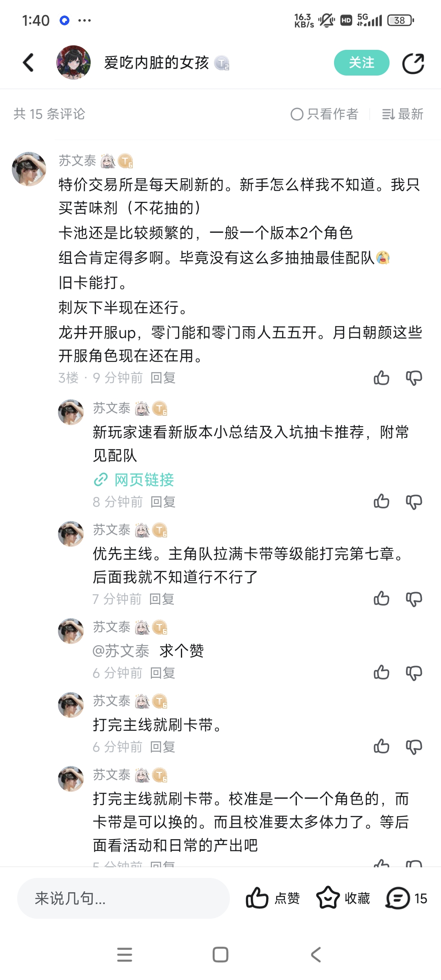Tap the back arrow to leave comments
The width and height of the screenshot is (441, 980).
point(27,63)
